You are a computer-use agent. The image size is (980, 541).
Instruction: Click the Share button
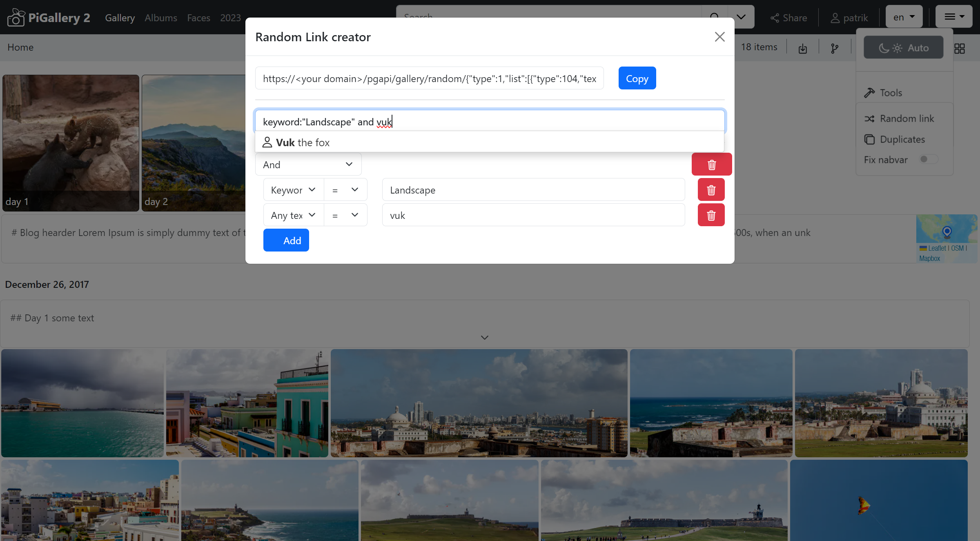point(788,18)
